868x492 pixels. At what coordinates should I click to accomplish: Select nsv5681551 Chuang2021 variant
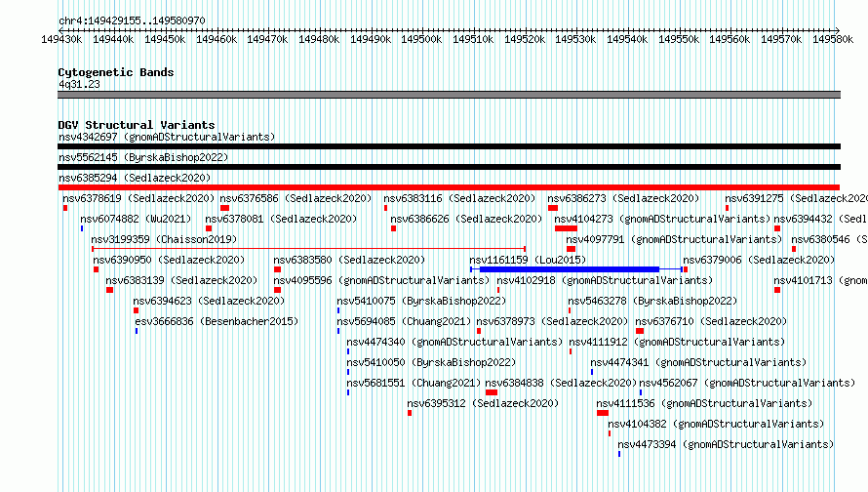414,383
